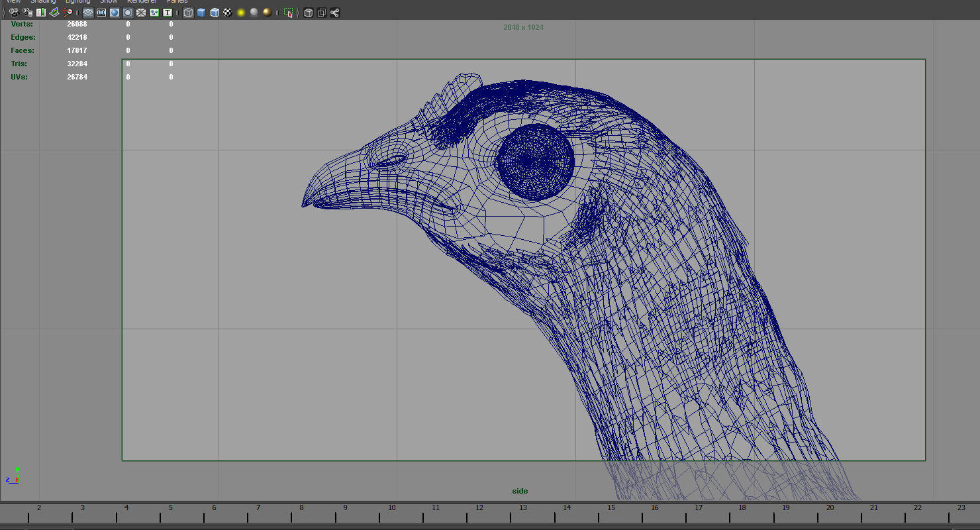Enable Wireframe on Shaded cube icon
Viewport: 980px width, 530px height.
pyautogui.click(x=215, y=13)
